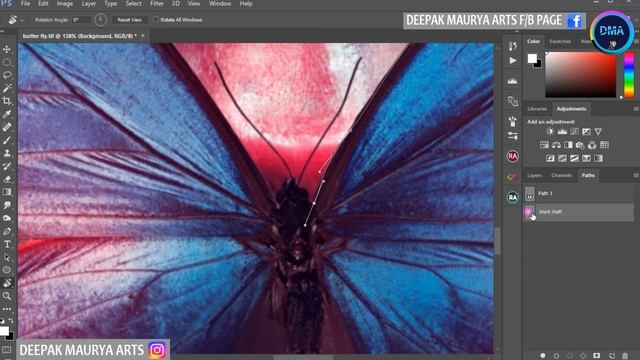The width and height of the screenshot is (640, 360).
Task: Select the Path 1 row
Action: (x=579, y=193)
